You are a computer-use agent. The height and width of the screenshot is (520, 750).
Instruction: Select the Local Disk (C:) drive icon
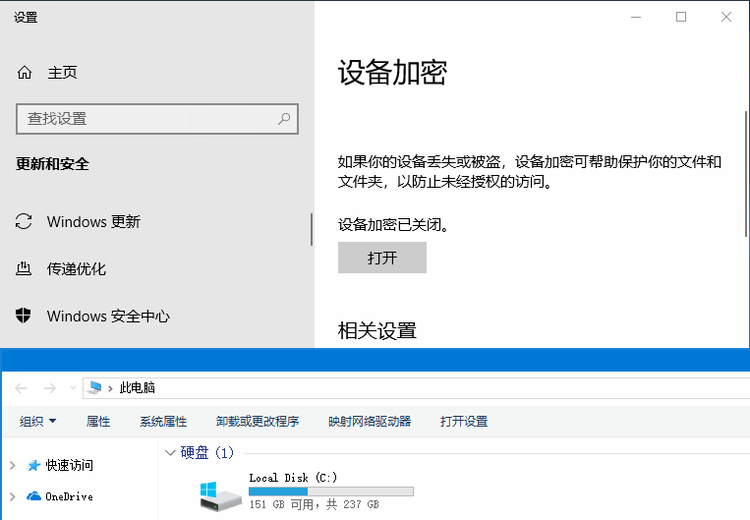coord(220,496)
